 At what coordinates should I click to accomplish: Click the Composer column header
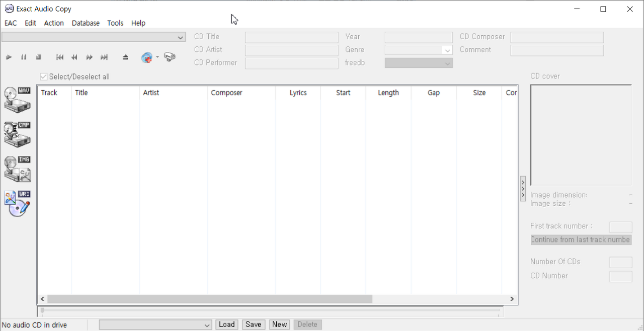[241, 93]
